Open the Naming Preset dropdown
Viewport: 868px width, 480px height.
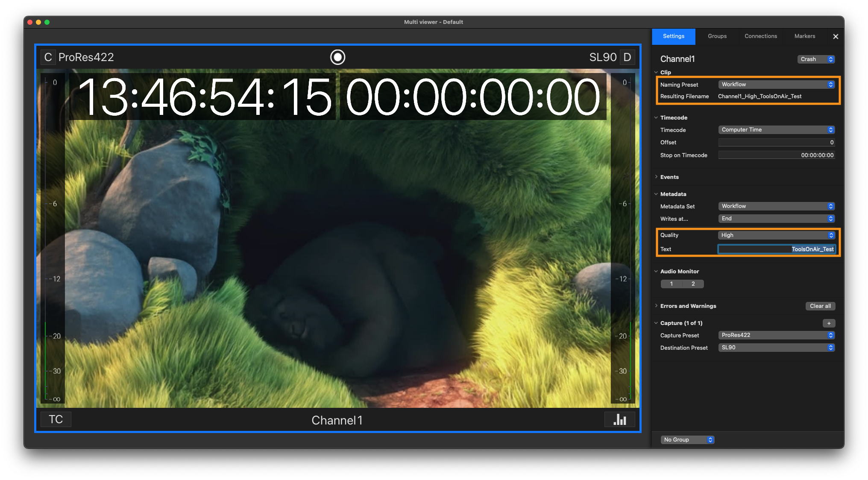coord(776,85)
